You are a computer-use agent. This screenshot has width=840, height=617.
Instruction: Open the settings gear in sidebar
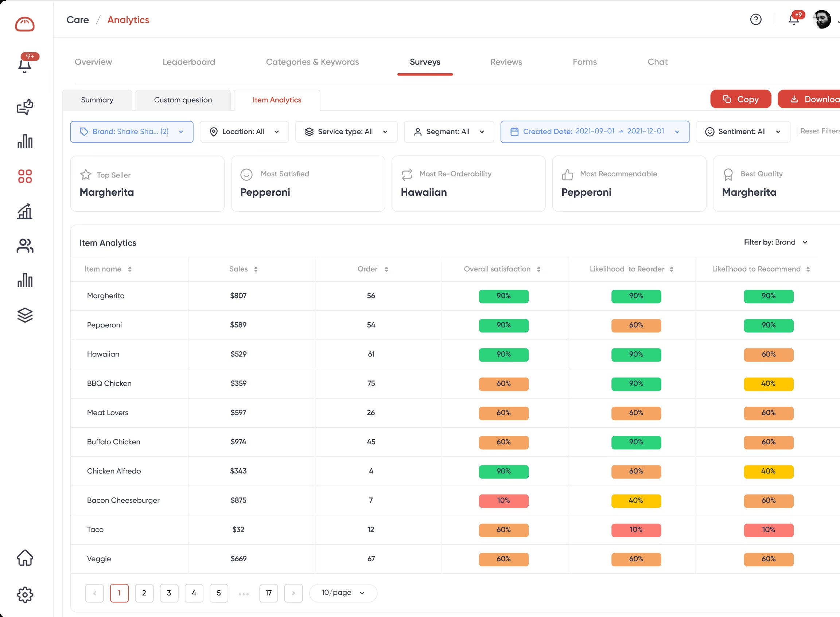[x=25, y=595]
